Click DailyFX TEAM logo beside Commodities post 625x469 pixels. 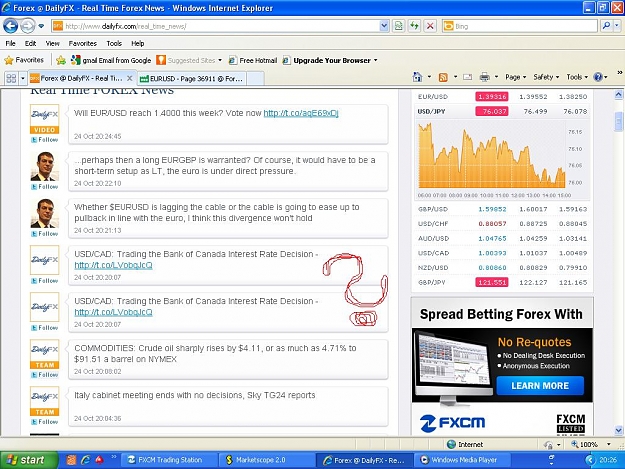click(x=45, y=354)
